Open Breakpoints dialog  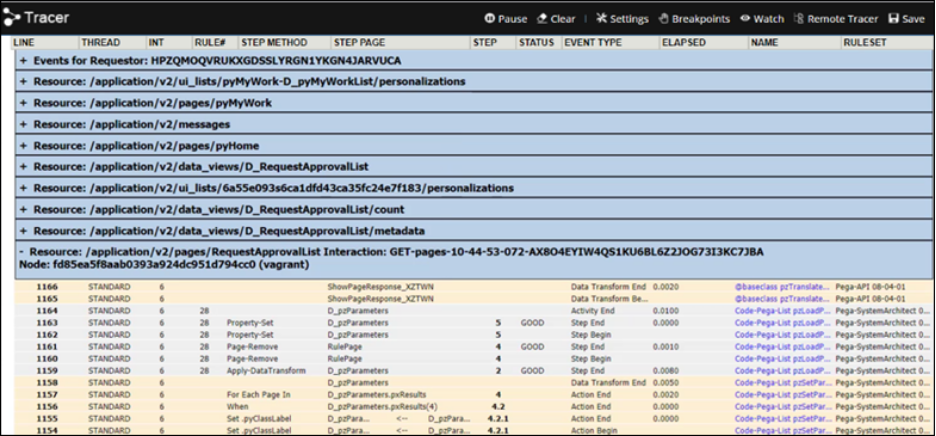[694, 19]
